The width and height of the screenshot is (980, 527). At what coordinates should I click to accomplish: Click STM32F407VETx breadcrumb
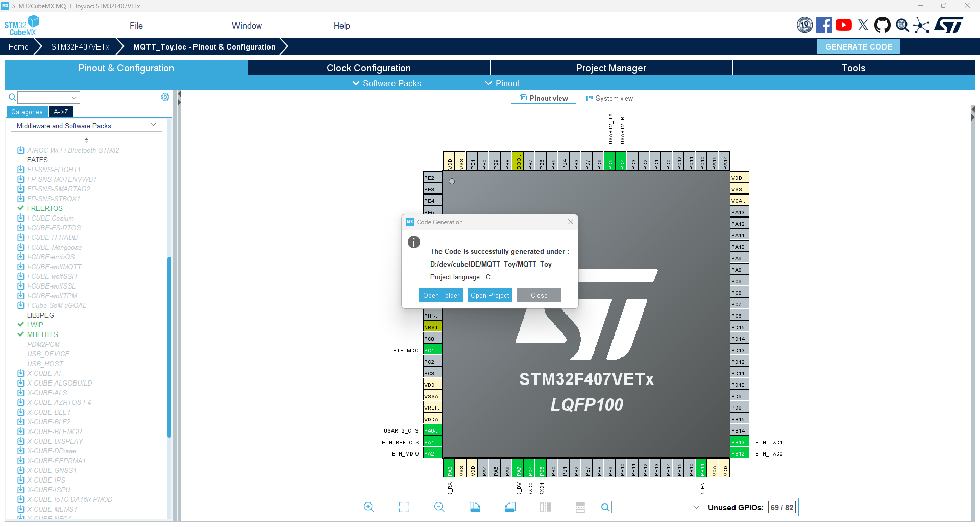[80, 46]
